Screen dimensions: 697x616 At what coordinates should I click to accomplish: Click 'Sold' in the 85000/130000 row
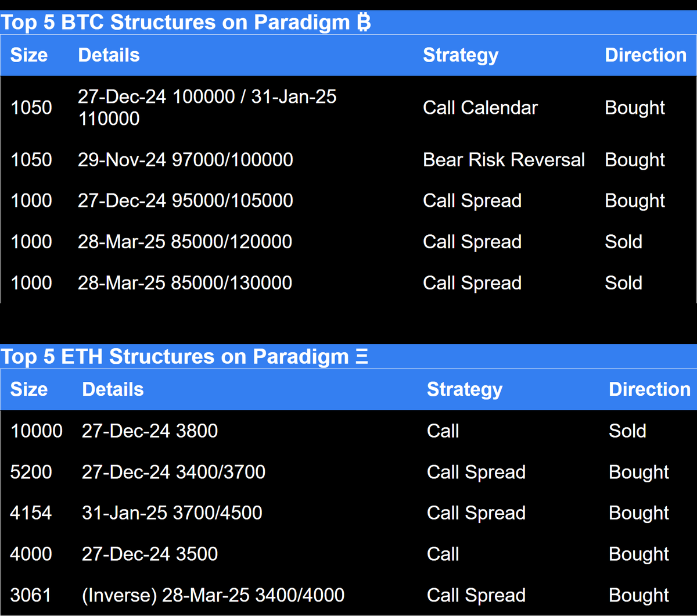pyautogui.click(x=624, y=283)
